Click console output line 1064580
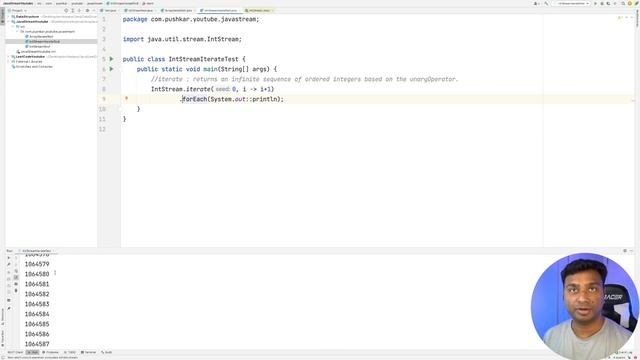 (x=37, y=274)
